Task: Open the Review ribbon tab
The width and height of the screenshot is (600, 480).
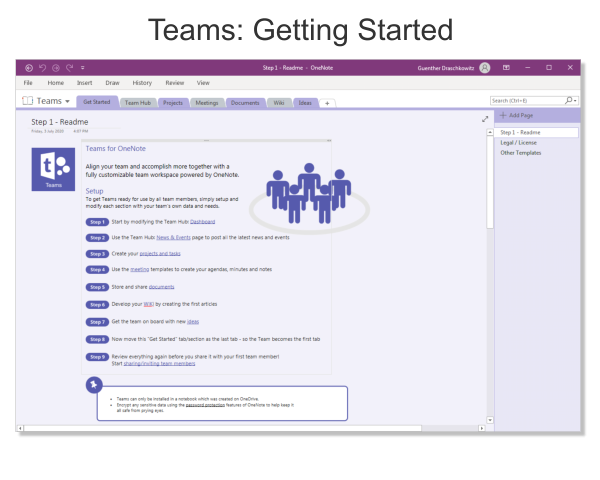Action: 175,83
